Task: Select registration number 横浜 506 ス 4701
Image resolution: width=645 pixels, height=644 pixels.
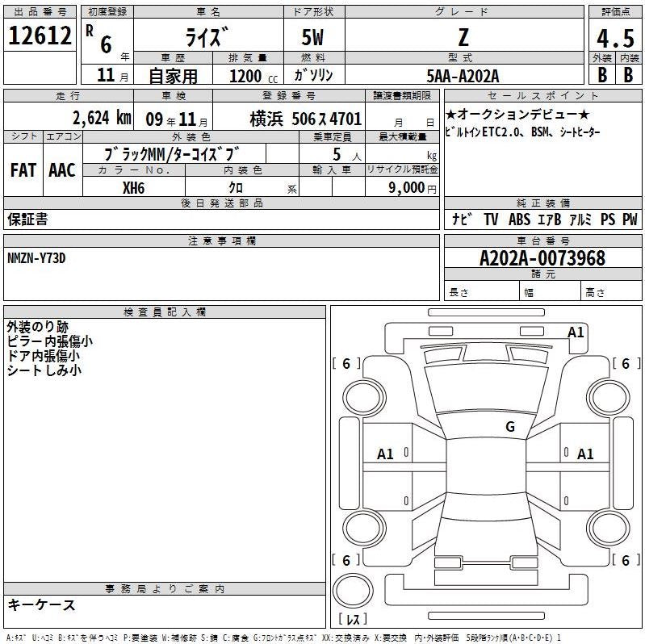Action: click(306, 119)
